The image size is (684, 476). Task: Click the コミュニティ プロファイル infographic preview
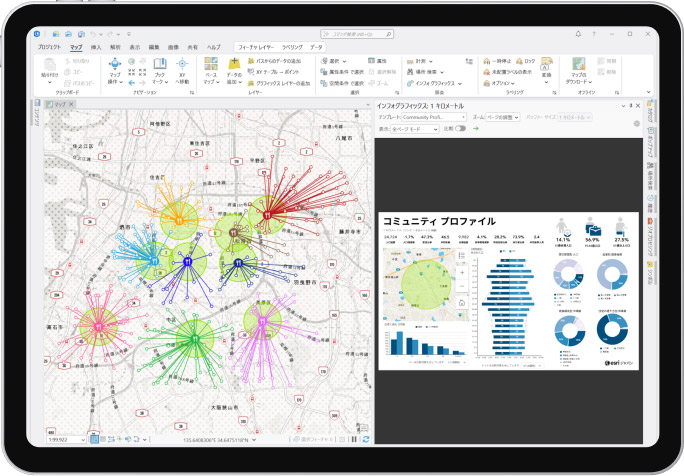pyautogui.click(x=508, y=291)
